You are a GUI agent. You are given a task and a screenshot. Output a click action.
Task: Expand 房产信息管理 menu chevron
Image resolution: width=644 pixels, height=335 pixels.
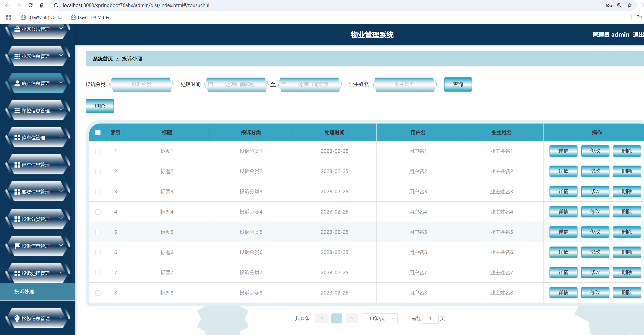[61, 83]
